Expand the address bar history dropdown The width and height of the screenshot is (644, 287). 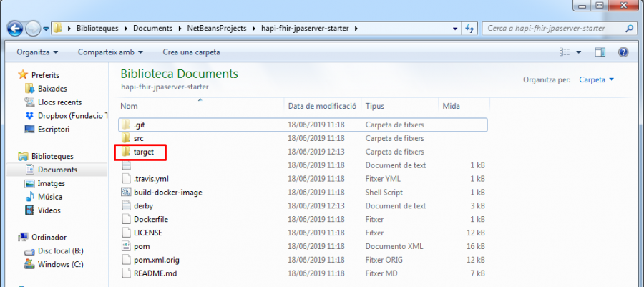click(454, 29)
